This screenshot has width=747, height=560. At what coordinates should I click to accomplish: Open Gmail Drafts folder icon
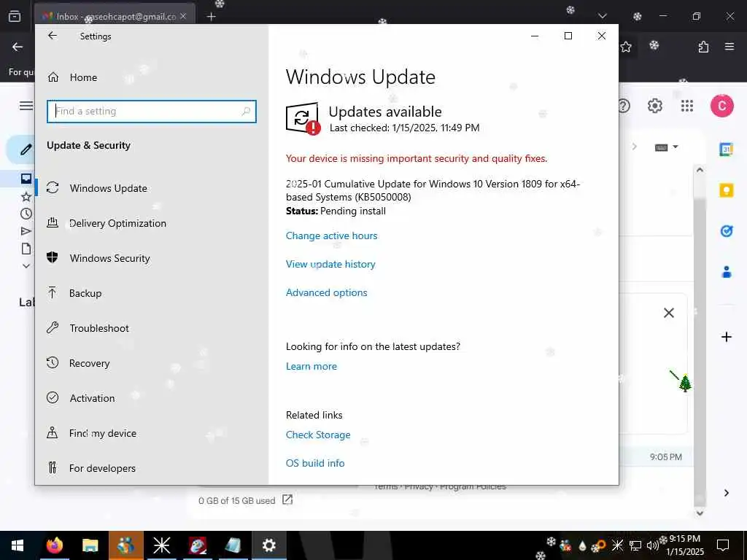pyautogui.click(x=26, y=248)
